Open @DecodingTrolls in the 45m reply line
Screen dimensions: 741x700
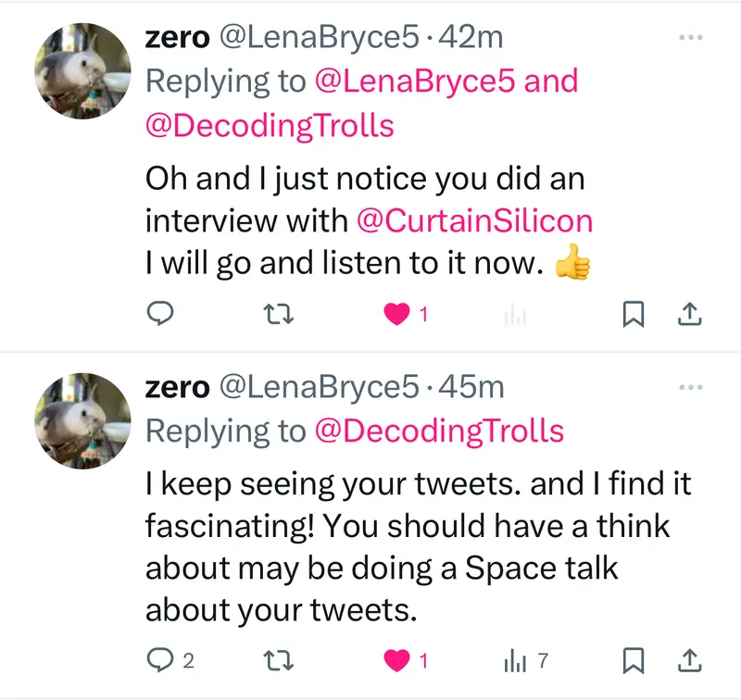439,431
